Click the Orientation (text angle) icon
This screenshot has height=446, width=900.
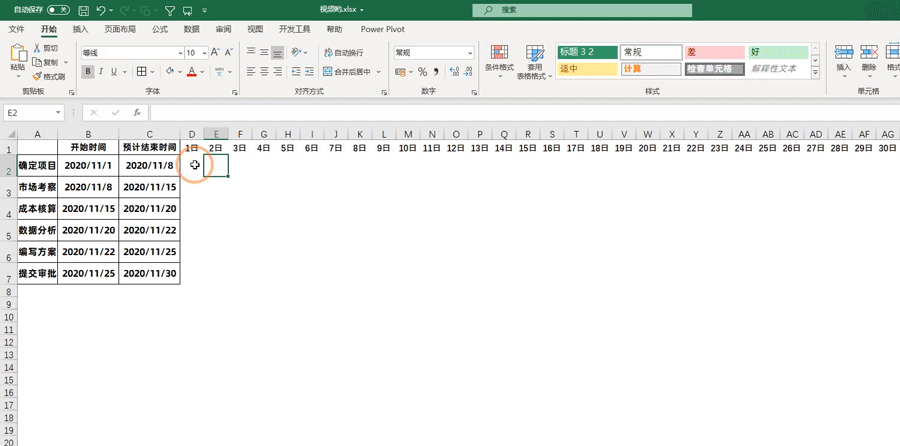click(x=296, y=52)
